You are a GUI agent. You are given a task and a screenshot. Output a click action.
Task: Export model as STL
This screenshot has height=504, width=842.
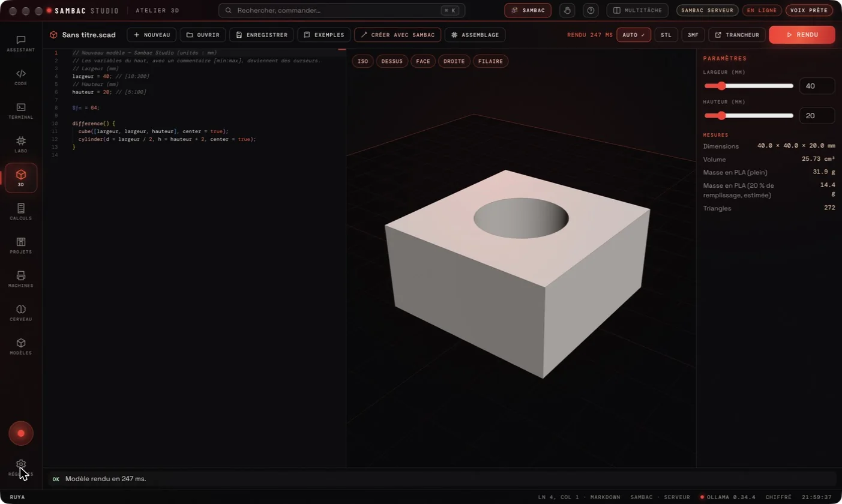[x=666, y=35]
